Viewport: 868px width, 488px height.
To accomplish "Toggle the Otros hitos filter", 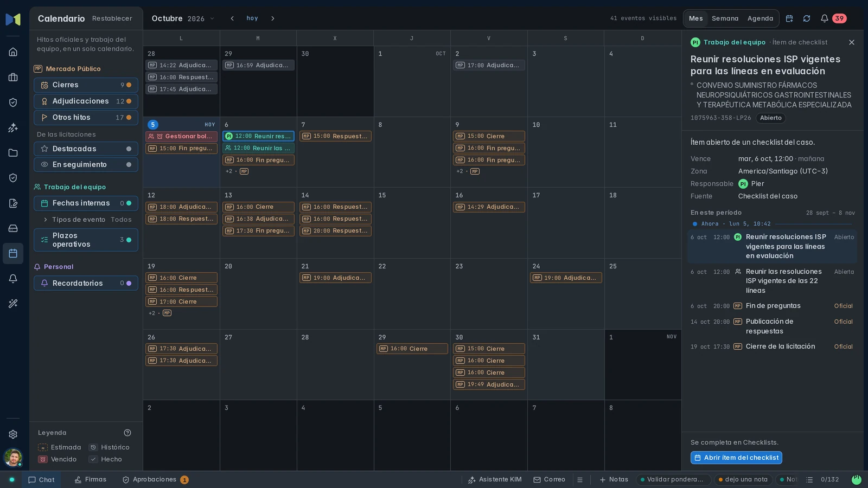I will click(86, 118).
